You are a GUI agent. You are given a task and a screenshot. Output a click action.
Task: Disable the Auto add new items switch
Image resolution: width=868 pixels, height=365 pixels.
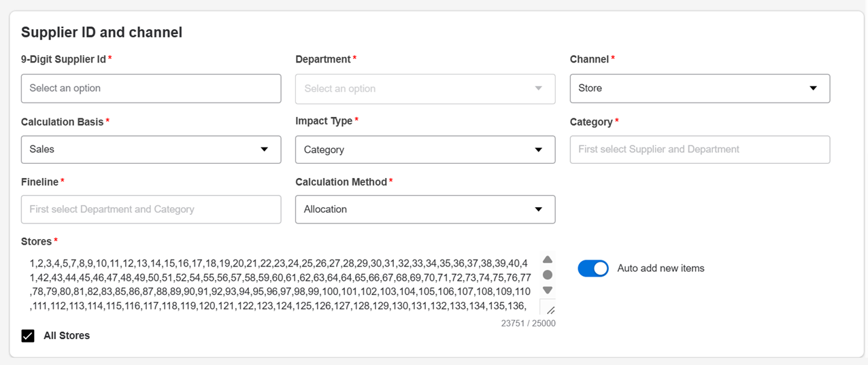[x=593, y=268]
